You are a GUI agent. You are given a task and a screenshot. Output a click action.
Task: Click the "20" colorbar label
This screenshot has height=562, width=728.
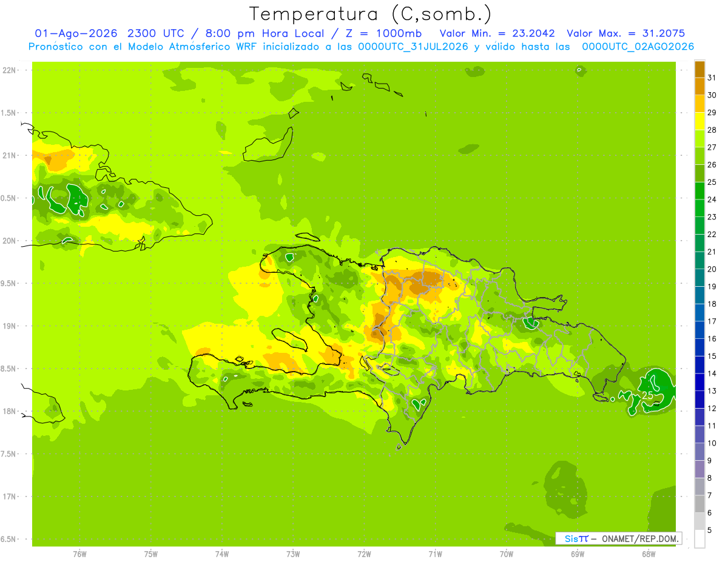point(712,269)
